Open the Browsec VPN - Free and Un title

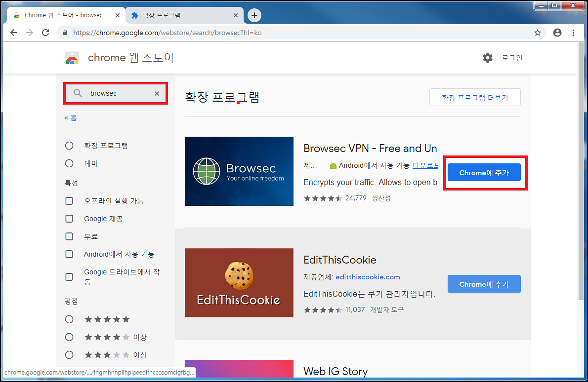pos(370,148)
